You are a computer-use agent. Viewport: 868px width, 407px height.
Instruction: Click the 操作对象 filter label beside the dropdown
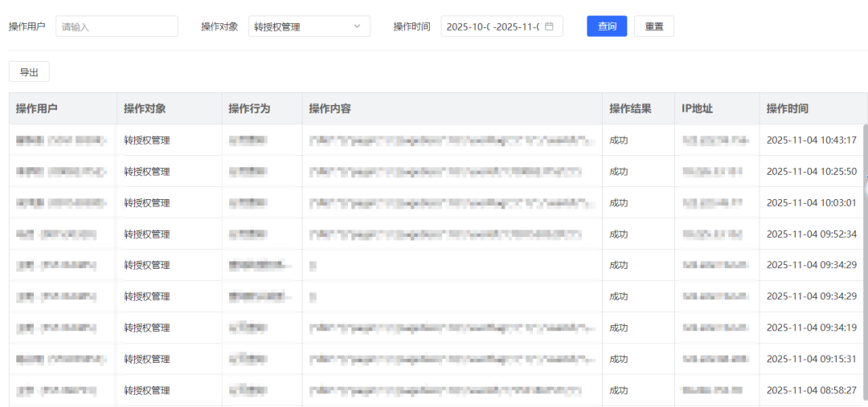click(219, 26)
